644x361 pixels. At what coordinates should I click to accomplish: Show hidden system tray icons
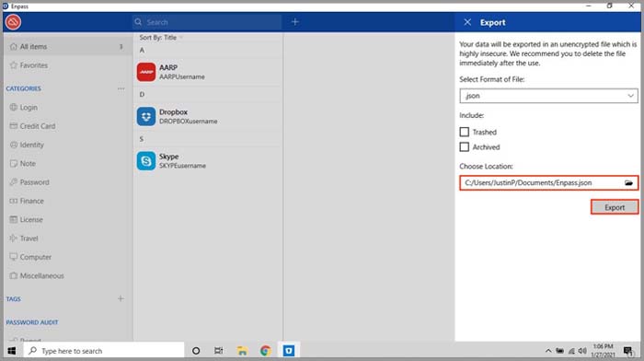[x=548, y=351]
